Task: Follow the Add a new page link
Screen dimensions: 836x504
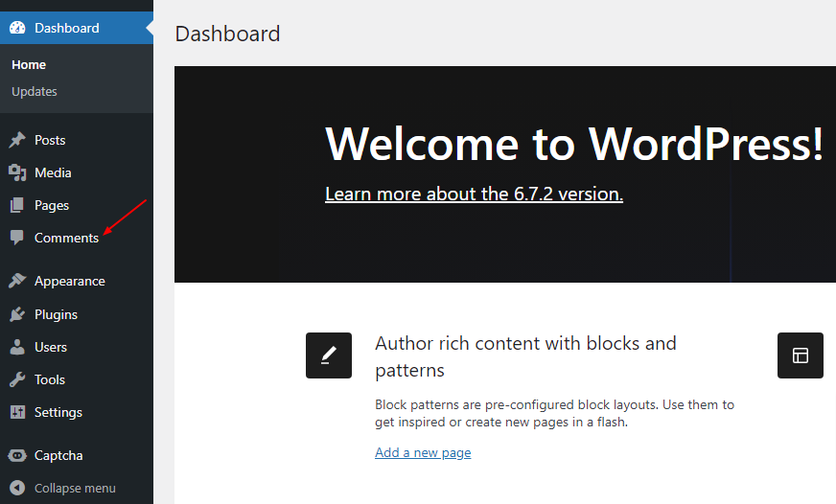Action: pyautogui.click(x=423, y=453)
